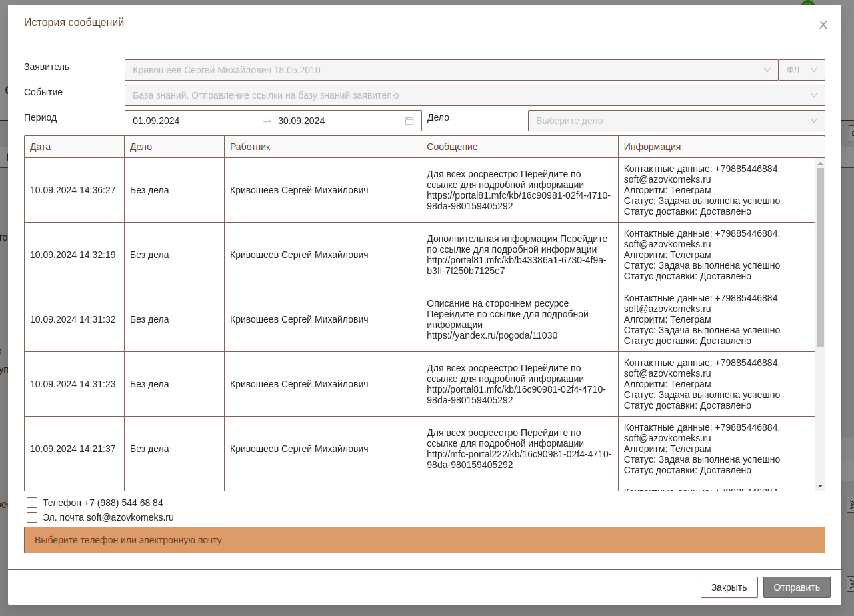Click the arrow between period dates
This screenshot has height=616, width=854.
[267, 121]
